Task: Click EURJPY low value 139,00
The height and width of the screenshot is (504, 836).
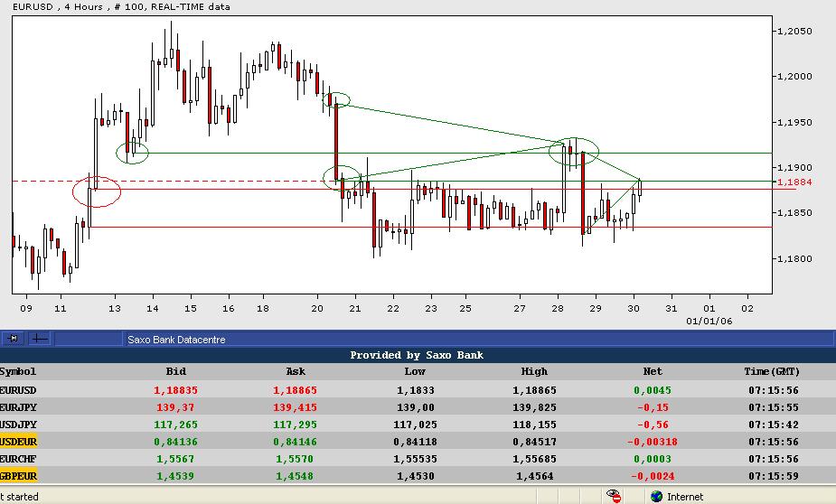Action: (x=416, y=407)
